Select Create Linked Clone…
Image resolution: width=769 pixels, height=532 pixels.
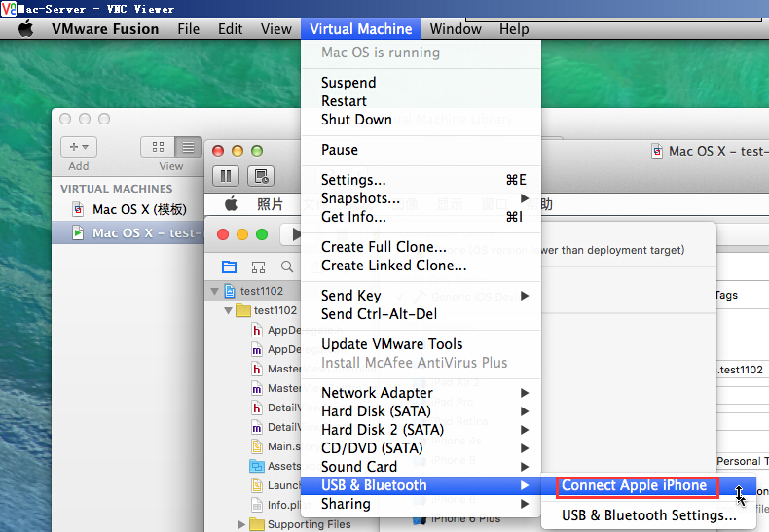click(x=421, y=266)
